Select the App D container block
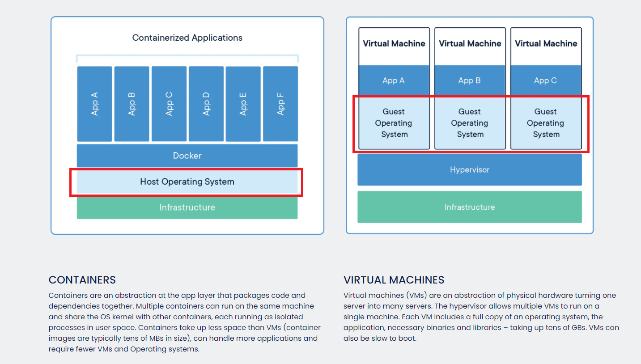 tap(206, 104)
